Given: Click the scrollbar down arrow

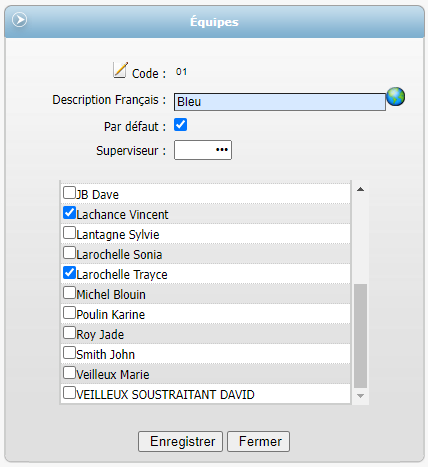Looking at the screenshot, I should 360,396.
